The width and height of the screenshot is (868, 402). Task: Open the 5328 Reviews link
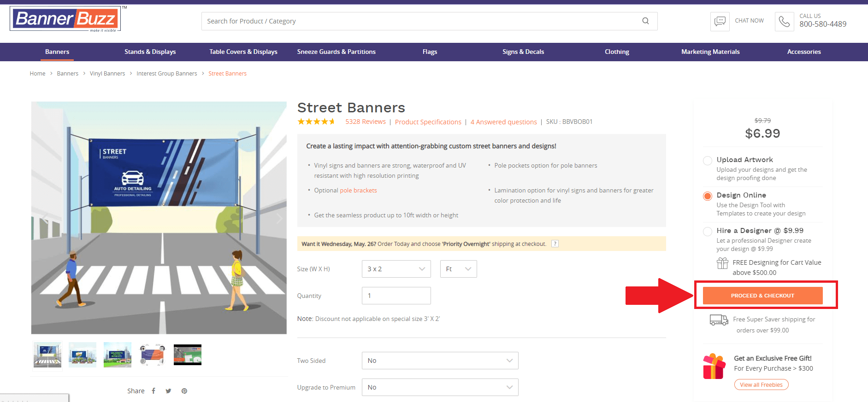[365, 122]
